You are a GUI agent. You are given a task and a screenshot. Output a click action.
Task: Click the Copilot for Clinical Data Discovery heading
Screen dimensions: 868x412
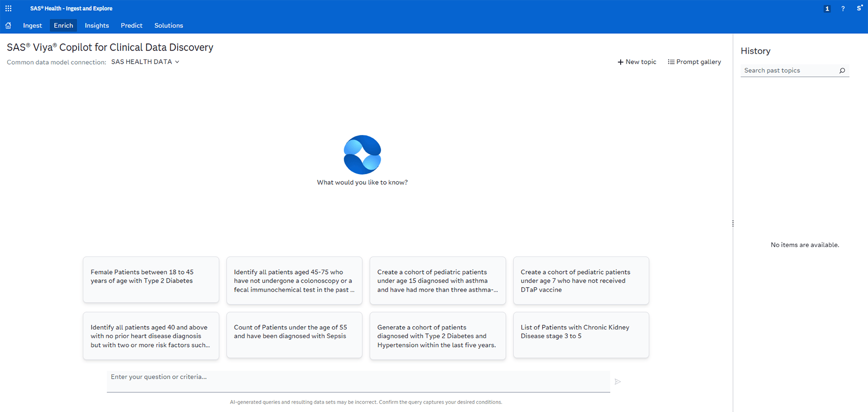pyautogui.click(x=110, y=47)
